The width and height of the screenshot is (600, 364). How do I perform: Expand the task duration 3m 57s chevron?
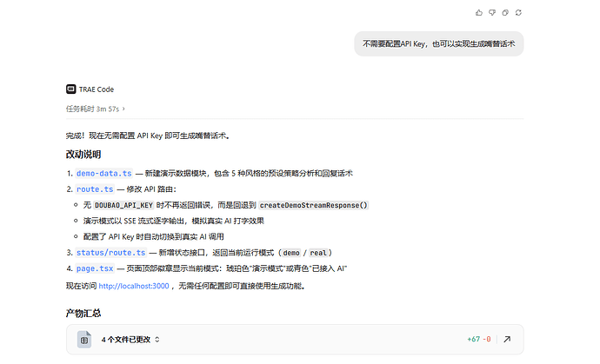pyautogui.click(x=123, y=109)
